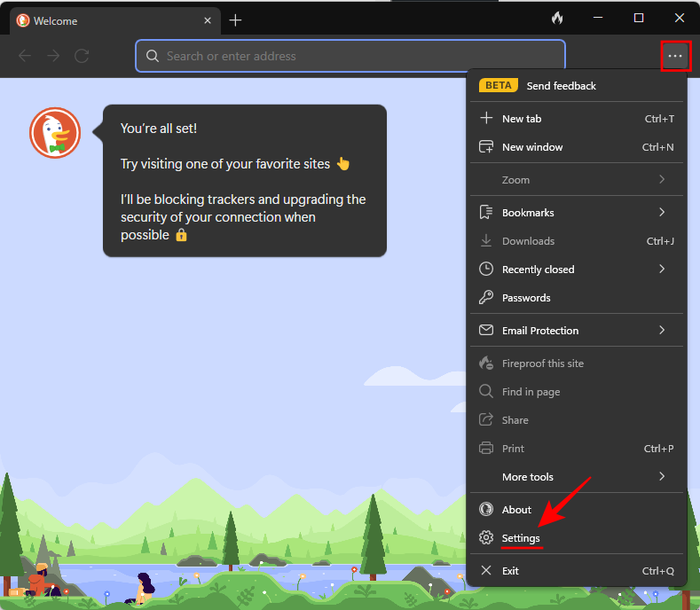Click Ctrl+Q shortcut text
The image size is (700, 610).
pos(658,571)
